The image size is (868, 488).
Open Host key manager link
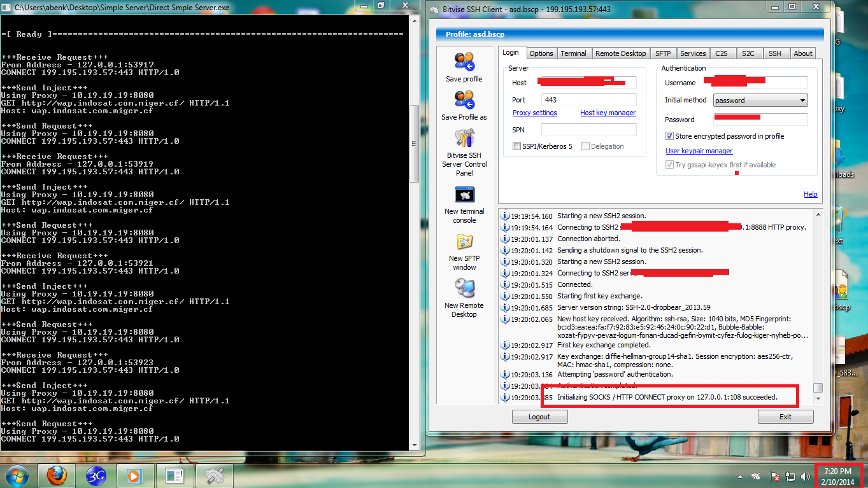tap(608, 113)
